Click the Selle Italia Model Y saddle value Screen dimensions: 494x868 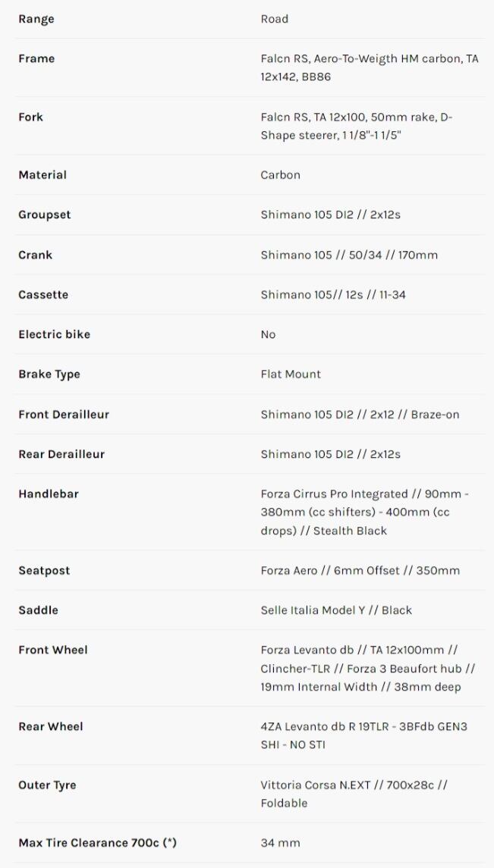(x=336, y=610)
